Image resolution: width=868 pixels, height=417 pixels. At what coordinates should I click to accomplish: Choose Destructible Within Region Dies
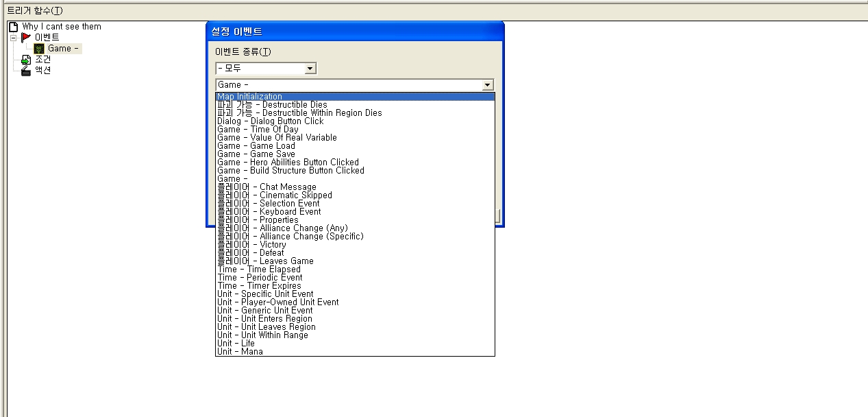355,113
